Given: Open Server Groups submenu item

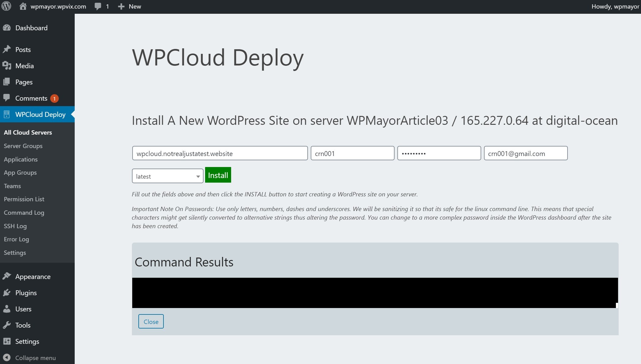Looking at the screenshot, I should click(x=23, y=146).
